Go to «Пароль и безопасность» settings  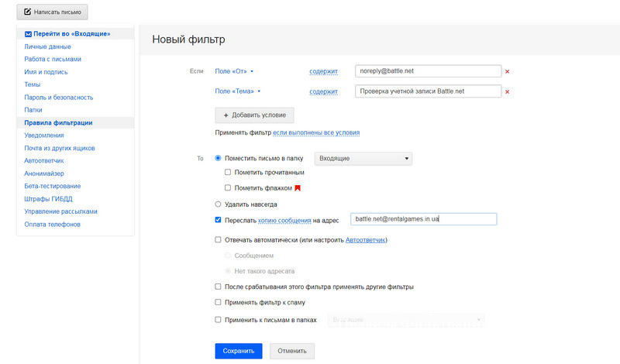tap(59, 98)
